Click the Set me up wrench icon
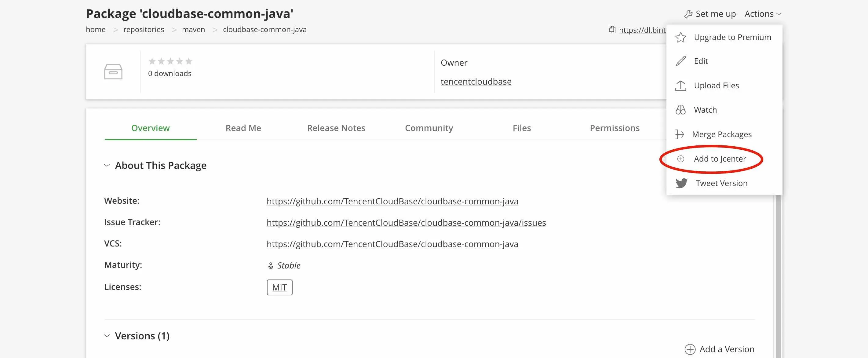 click(688, 14)
